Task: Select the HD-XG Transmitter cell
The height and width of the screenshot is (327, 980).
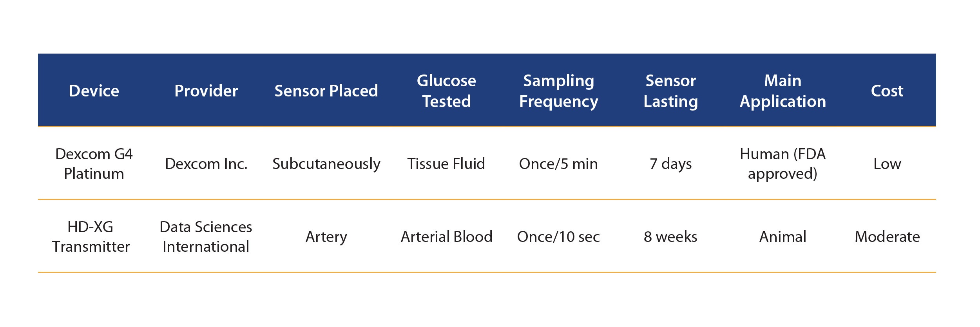Action: tap(91, 237)
